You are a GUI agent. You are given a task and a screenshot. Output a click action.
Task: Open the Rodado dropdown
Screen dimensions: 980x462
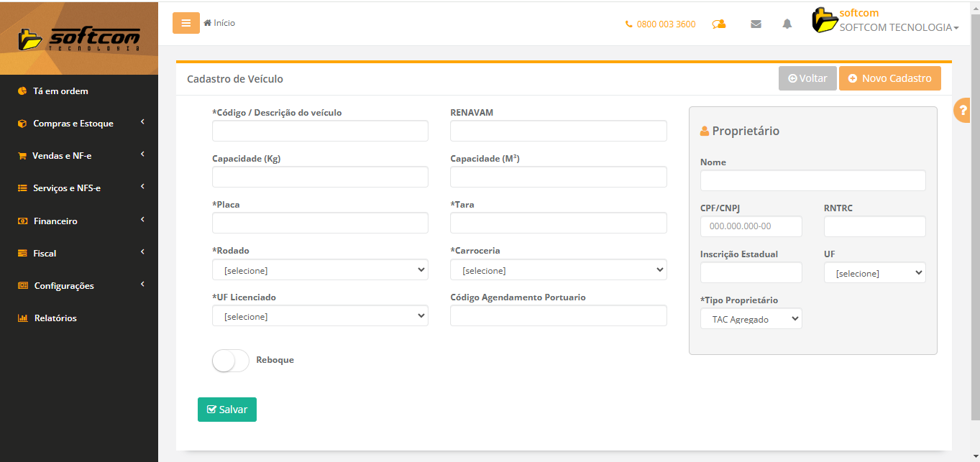click(x=320, y=270)
